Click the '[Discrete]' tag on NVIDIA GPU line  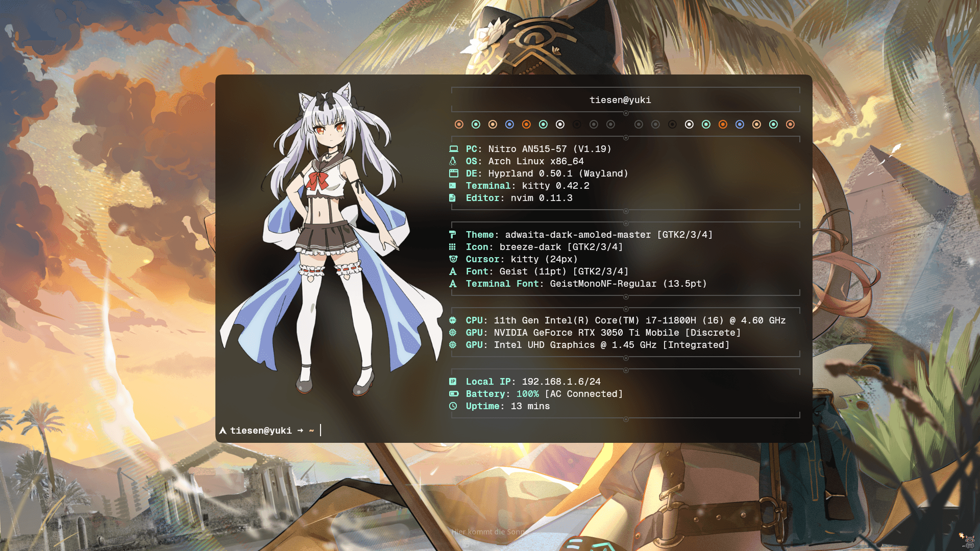coord(713,333)
